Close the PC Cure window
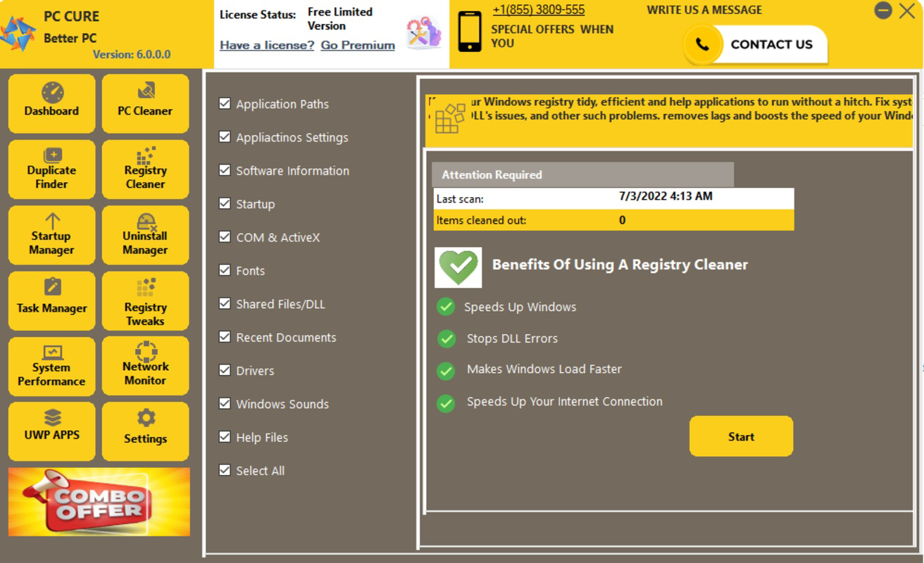Screen dimensions: 924x563 click(907, 11)
